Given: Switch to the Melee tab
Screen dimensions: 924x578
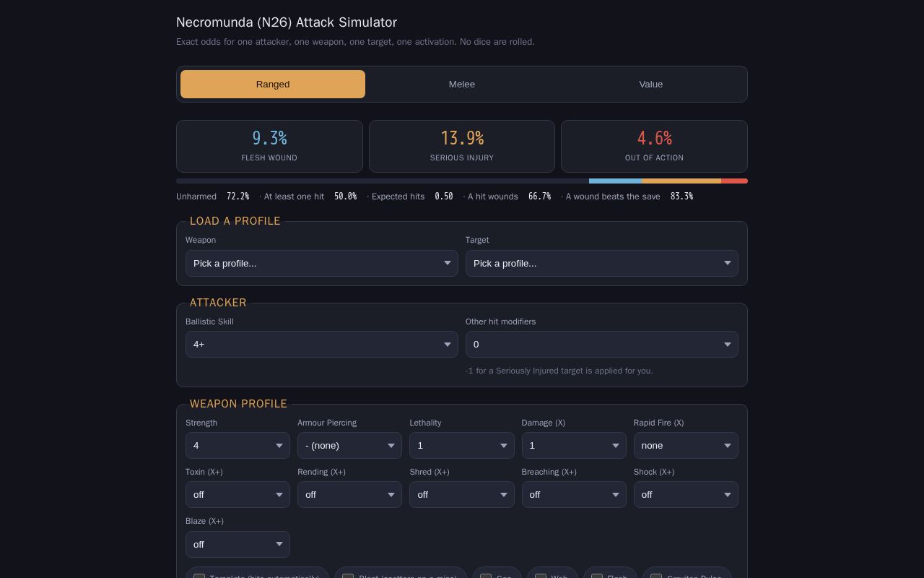Looking at the screenshot, I should pos(462,84).
